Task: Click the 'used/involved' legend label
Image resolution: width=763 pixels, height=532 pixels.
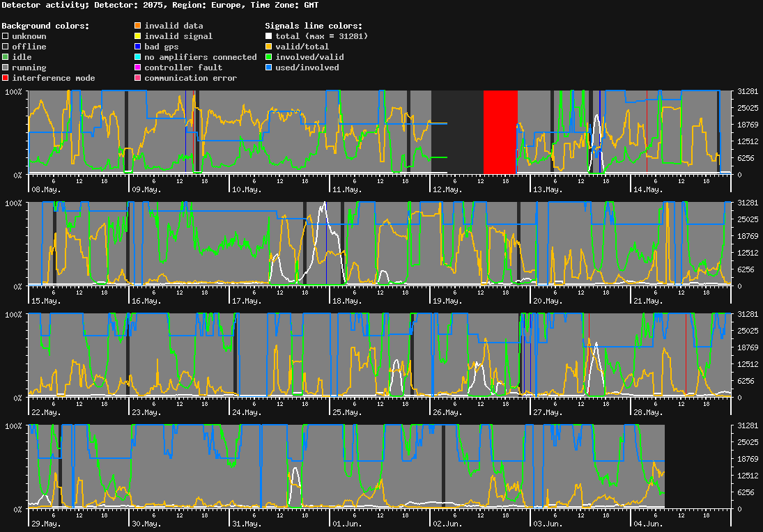Action: click(307, 68)
